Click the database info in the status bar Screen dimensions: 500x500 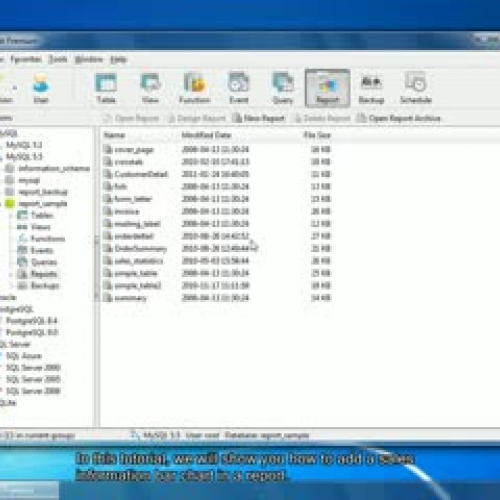(x=267, y=435)
